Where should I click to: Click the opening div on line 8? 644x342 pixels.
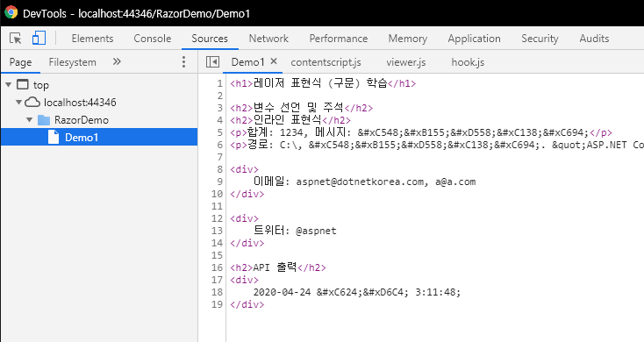point(245,169)
